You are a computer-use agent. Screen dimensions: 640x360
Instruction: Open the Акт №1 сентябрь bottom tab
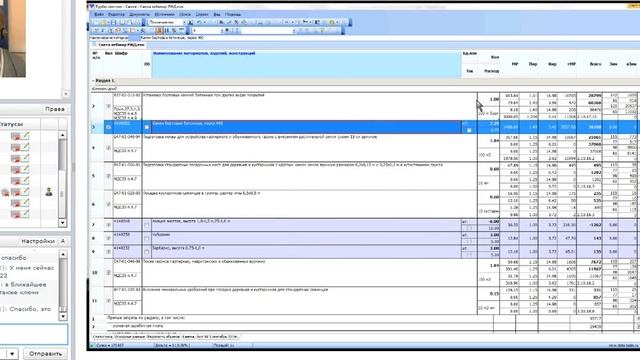pos(217,337)
